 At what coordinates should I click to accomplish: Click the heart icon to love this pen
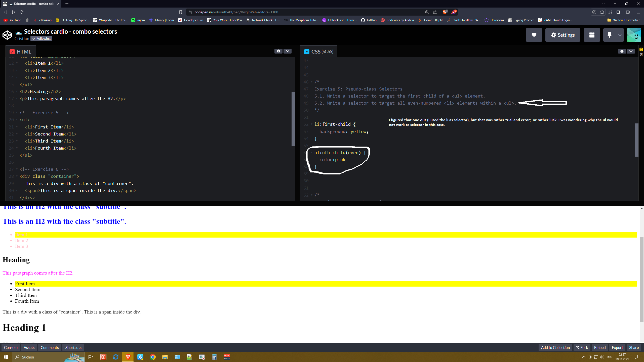[x=534, y=35]
